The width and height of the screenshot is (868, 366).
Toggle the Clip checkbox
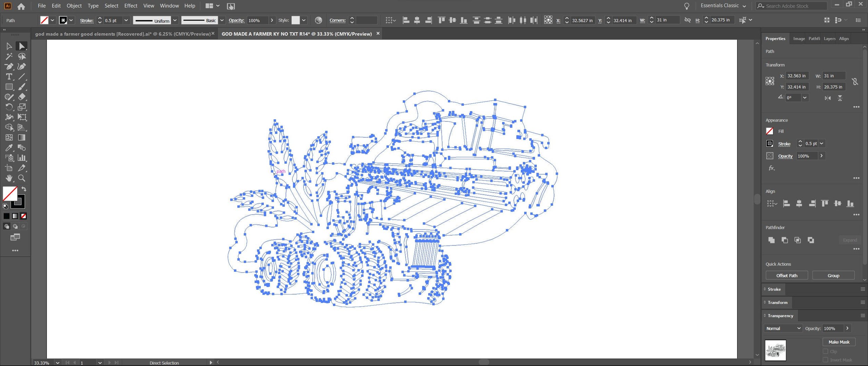(x=826, y=351)
